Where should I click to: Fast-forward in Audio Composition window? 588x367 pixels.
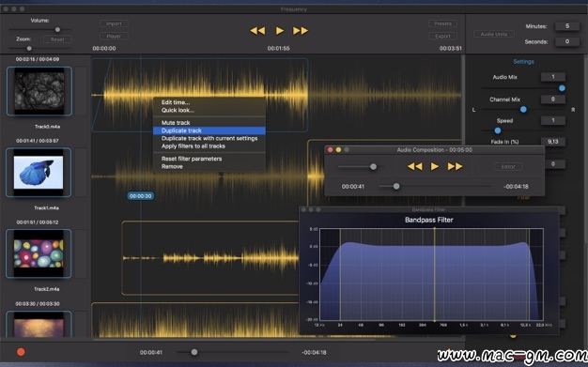(x=455, y=166)
